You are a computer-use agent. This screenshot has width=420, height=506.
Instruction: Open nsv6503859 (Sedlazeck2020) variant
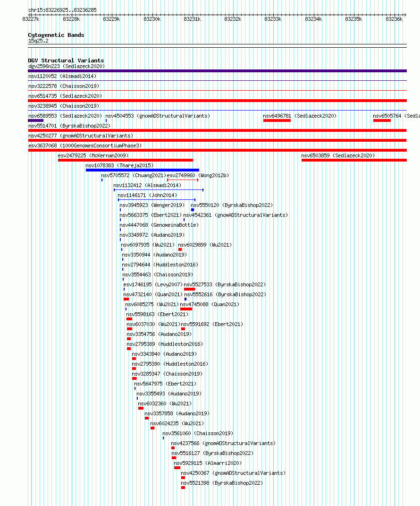tap(338, 155)
